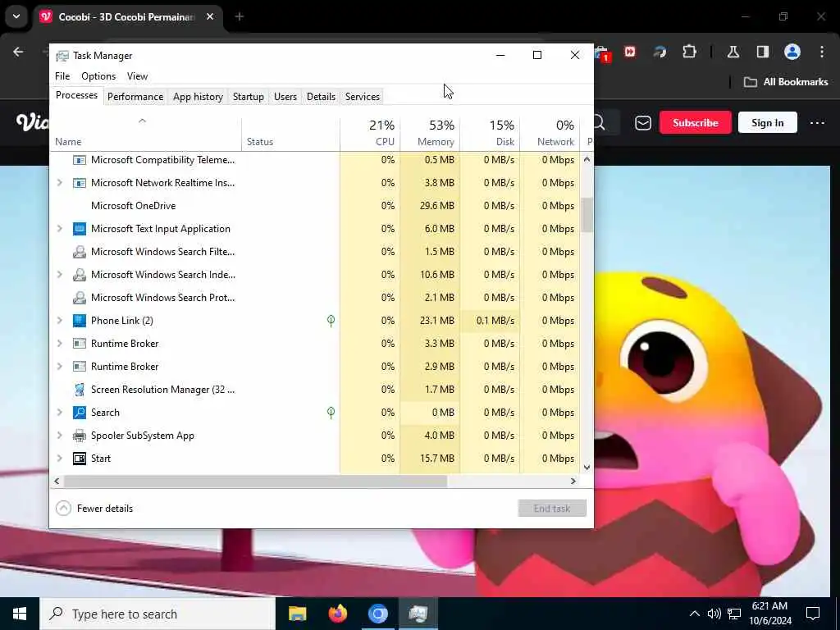Image resolution: width=840 pixels, height=630 pixels.
Task: Click the Start process icon
Action: (80, 459)
